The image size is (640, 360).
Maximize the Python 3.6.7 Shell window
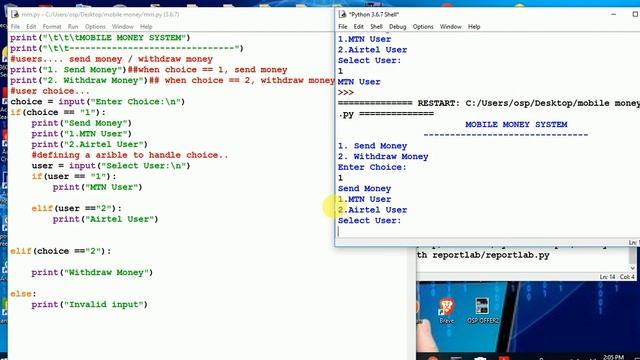point(635,14)
